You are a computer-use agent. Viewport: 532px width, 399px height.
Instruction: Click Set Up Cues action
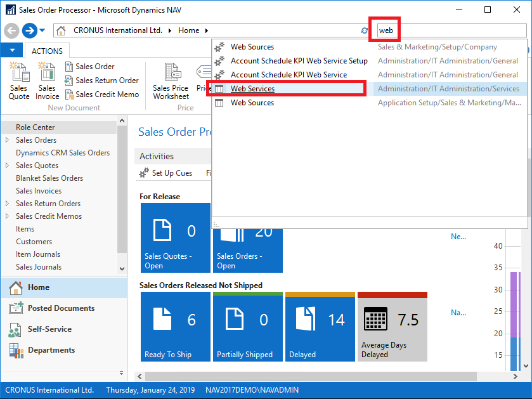(x=166, y=173)
